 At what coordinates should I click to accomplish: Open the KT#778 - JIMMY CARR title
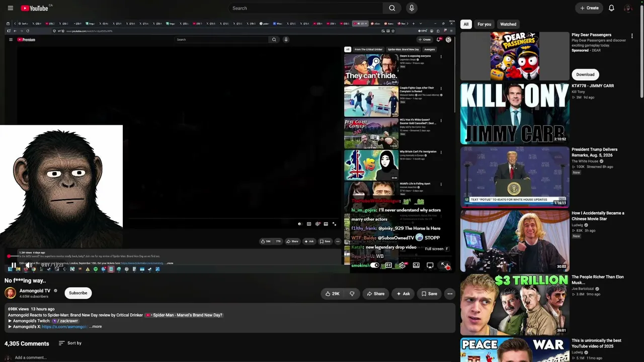[x=593, y=86]
